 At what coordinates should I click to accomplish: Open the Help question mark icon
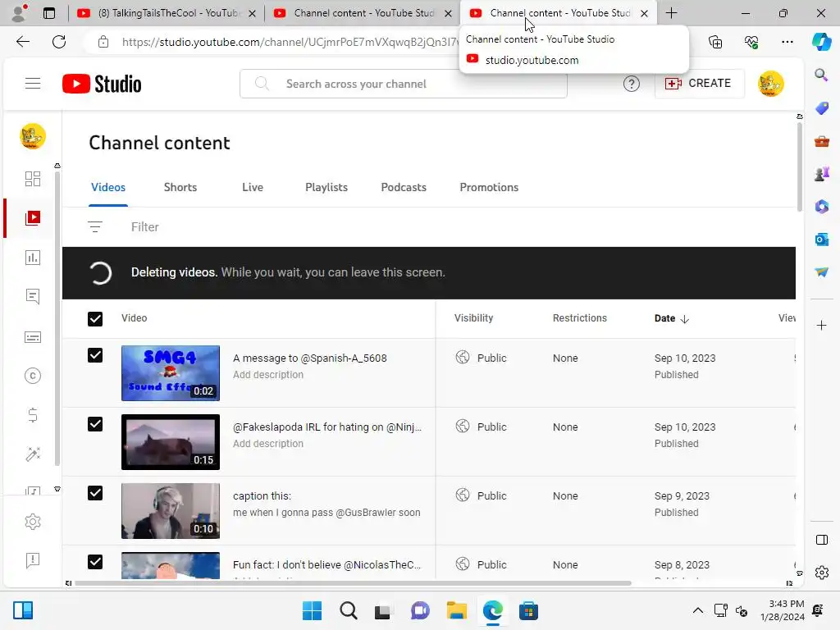point(632,84)
